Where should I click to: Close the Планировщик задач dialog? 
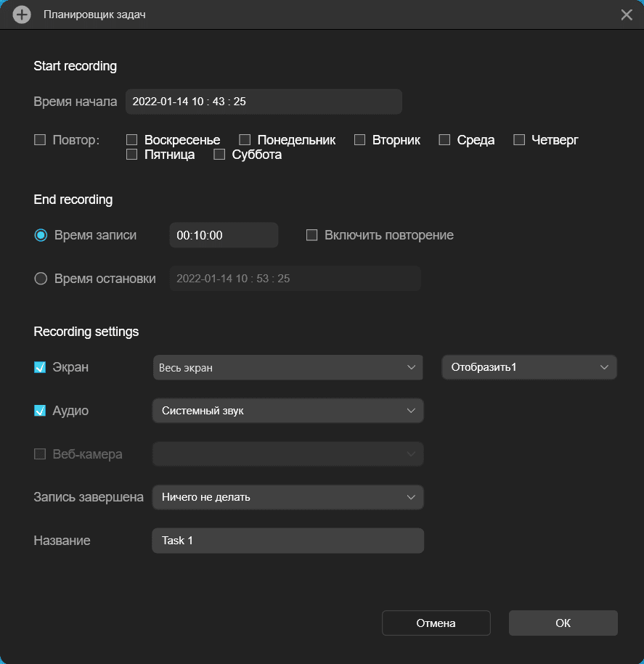click(x=627, y=15)
